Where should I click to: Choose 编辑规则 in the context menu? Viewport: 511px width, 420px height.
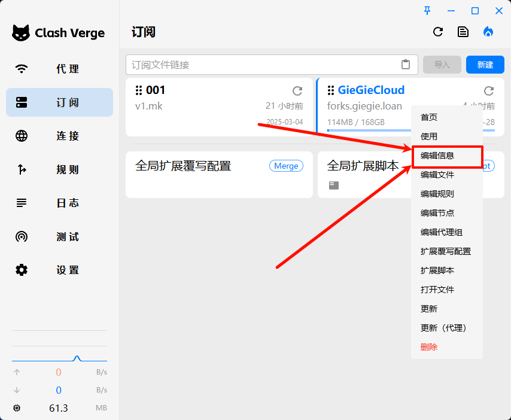[447, 194]
